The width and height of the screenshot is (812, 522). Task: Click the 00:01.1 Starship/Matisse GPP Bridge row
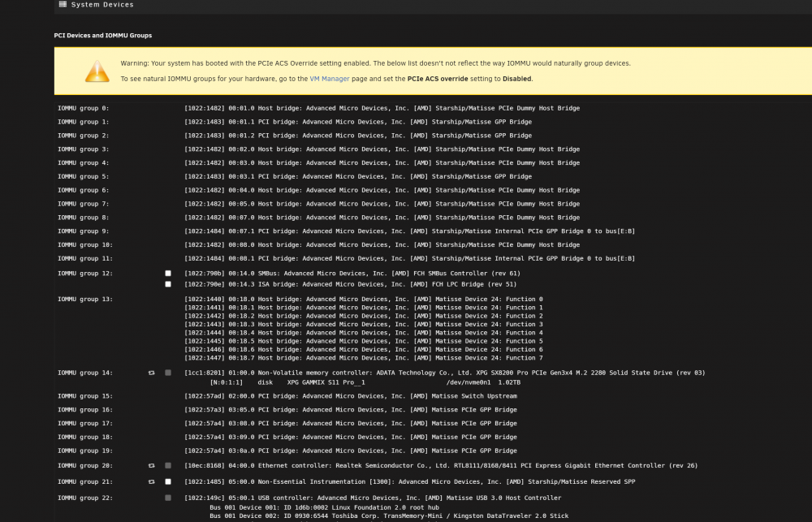tap(358, 122)
